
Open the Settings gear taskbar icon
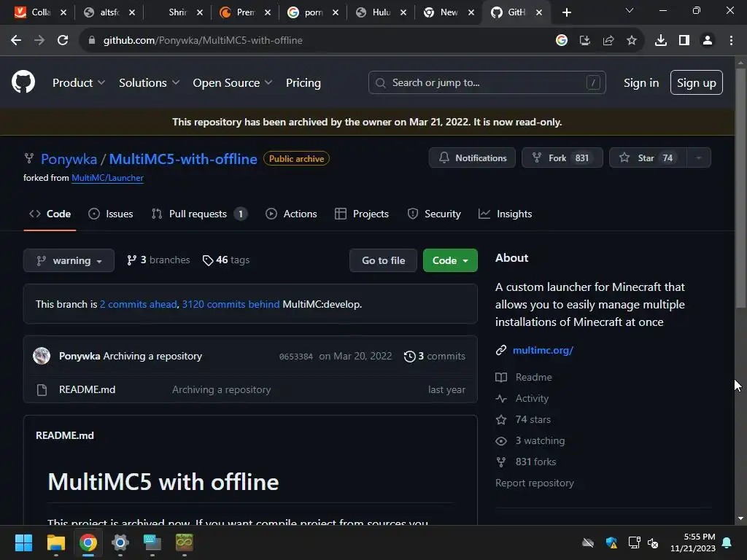click(x=120, y=542)
